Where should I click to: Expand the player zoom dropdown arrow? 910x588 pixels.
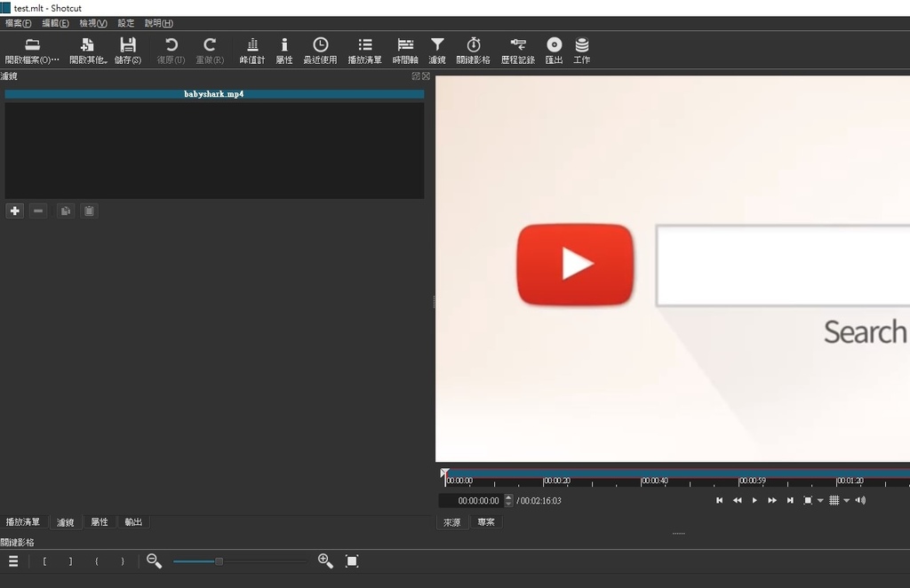coord(820,500)
